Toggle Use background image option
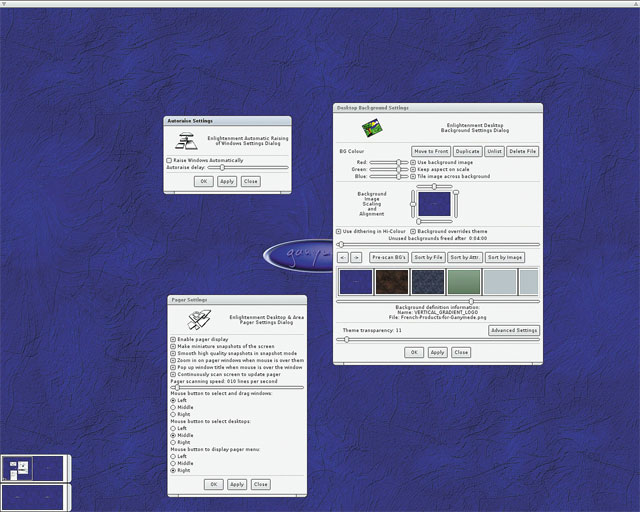Viewport: 640px width, 512px height. (x=413, y=163)
